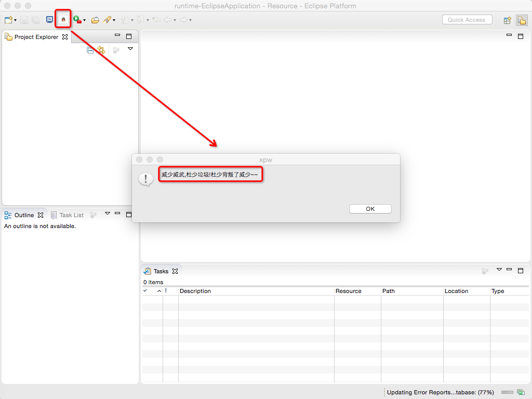Click the Last Edit Location icon
Viewport: 532px width, 399px height.
coord(156,20)
